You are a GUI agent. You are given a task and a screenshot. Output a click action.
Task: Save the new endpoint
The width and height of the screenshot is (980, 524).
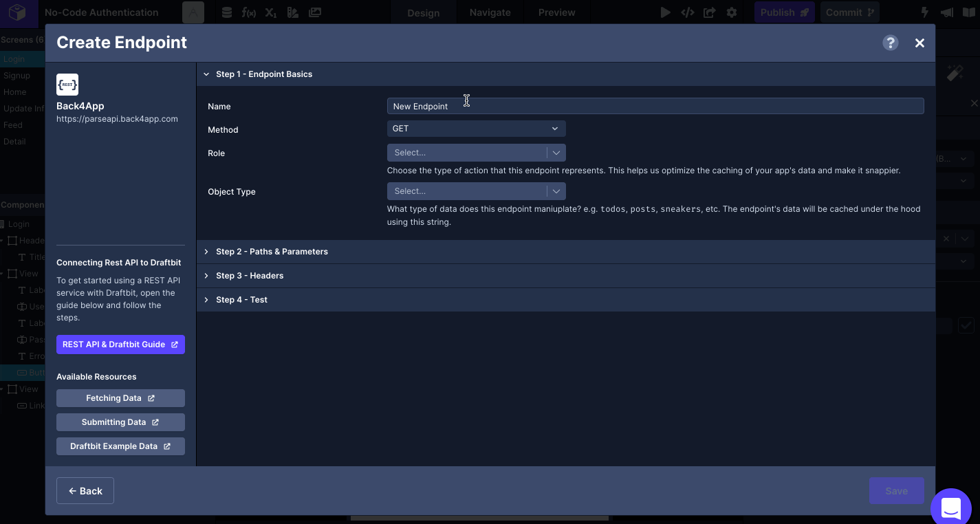897,491
